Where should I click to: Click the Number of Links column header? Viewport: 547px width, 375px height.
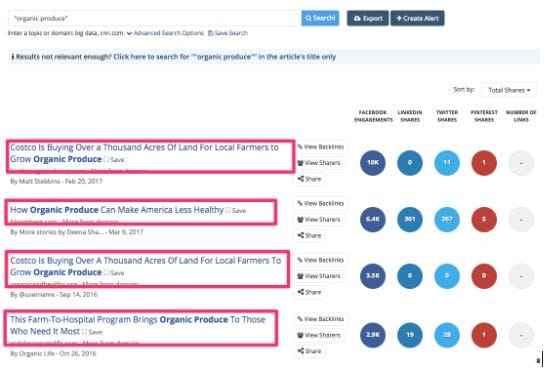(x=521, y=116)
